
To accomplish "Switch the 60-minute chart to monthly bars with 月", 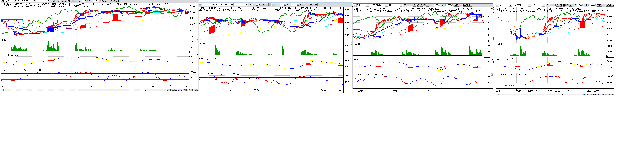I will click(x=564, y=5).
